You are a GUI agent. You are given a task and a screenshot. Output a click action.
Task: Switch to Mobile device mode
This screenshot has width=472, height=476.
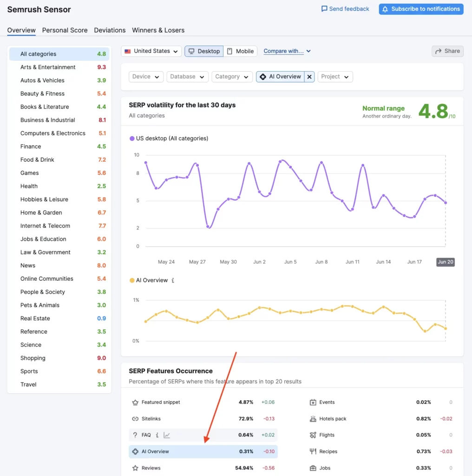[241, 51]
